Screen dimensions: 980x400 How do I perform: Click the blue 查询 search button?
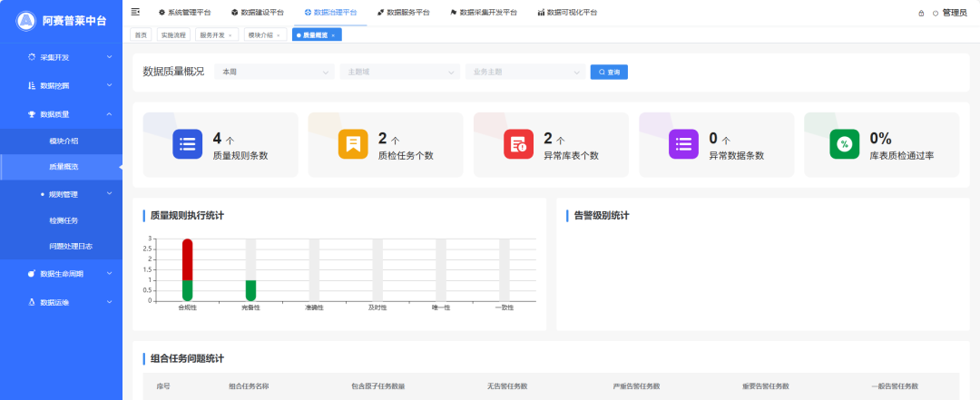[x=609, y=72]
